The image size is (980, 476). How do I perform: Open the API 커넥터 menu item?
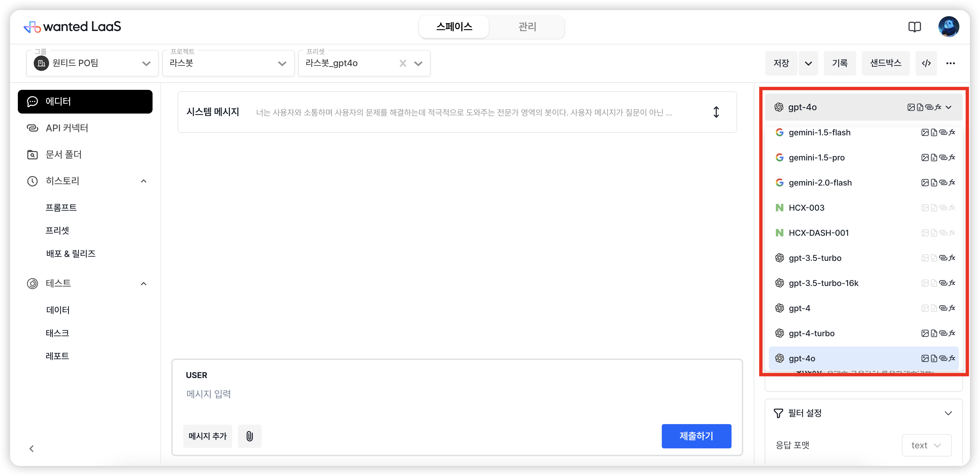[85, 128]
